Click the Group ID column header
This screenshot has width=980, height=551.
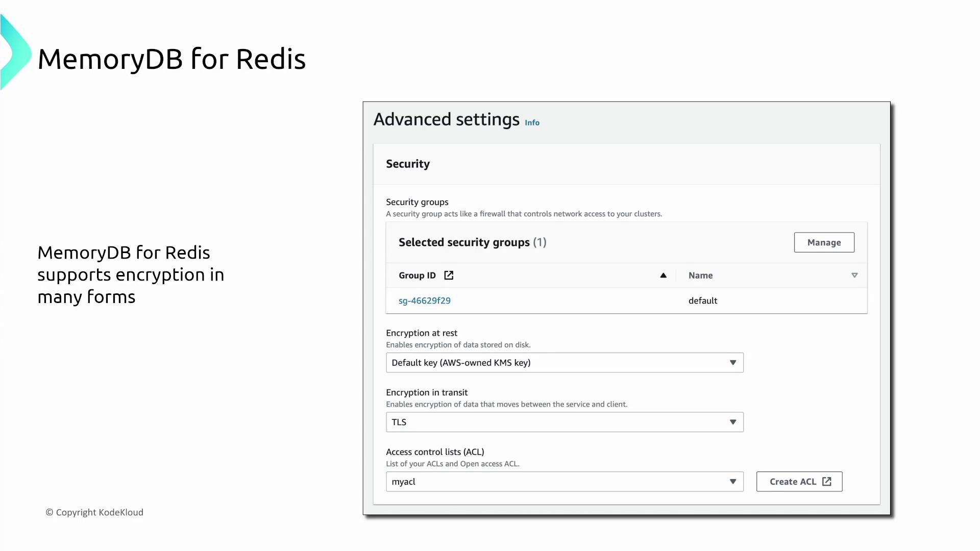[x=417, y=275]
